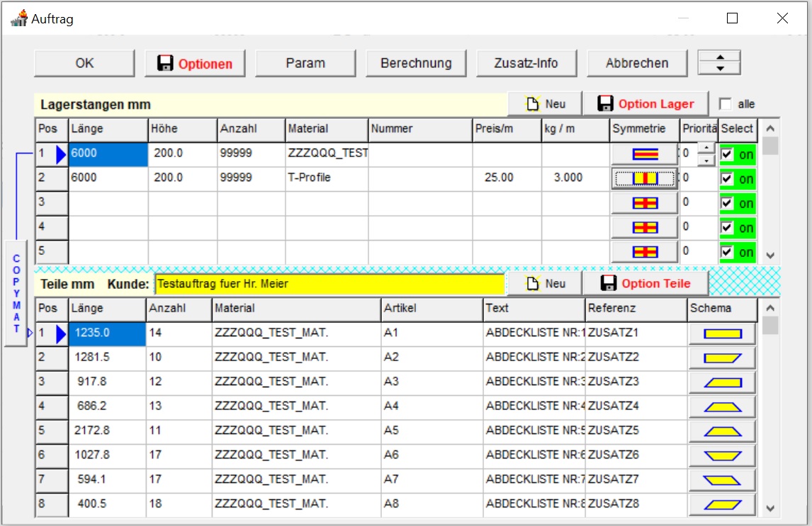This screenshot has width=812, height=526.
Task: Click the schema icon for part A7
Action: pyautogui.click(x=722, y=480)
